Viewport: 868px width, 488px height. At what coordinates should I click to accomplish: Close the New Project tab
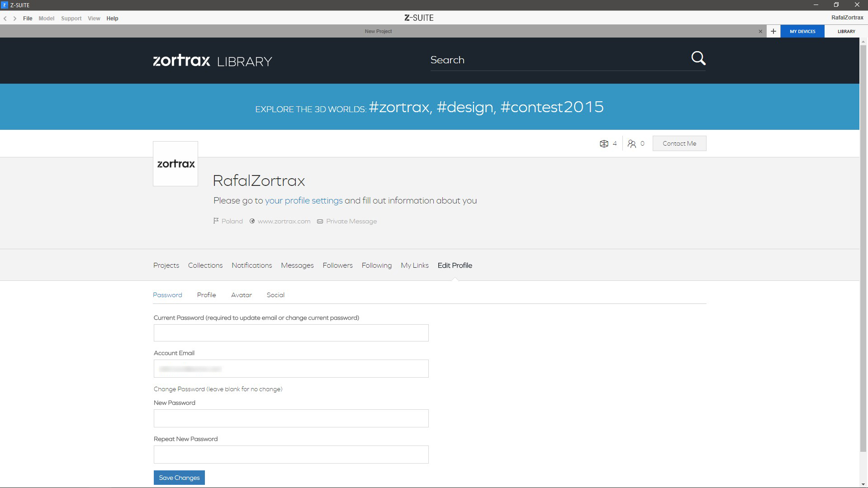[x=760, y=31]
